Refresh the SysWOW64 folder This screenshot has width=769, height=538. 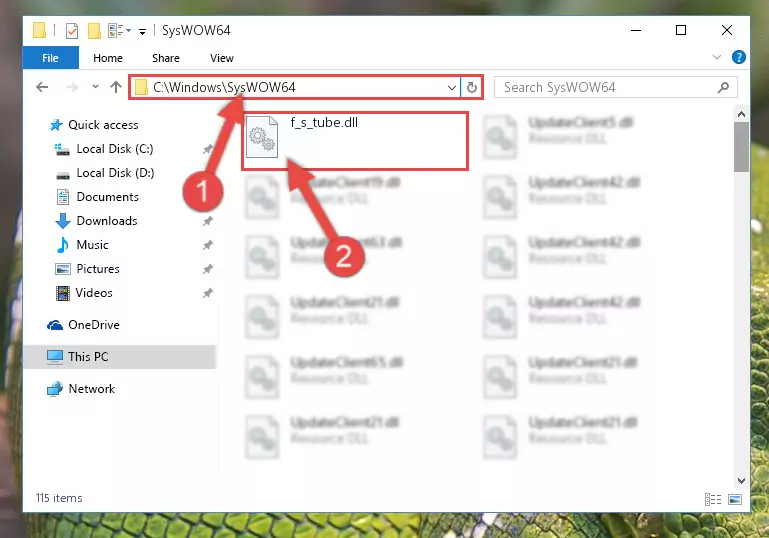click(x=472, y=88)
